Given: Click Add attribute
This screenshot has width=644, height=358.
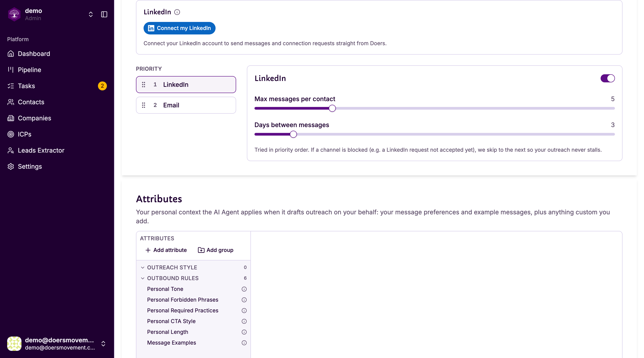Looking at the screenshot, I should (166, 250).
